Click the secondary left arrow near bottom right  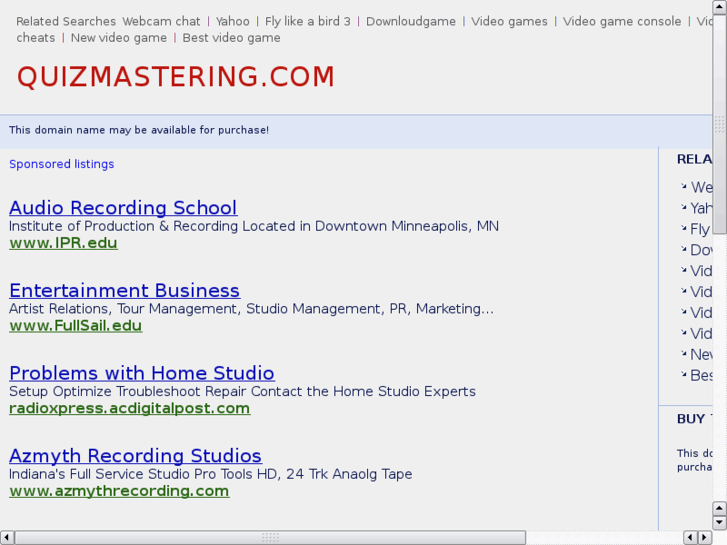tap(690, 538)
